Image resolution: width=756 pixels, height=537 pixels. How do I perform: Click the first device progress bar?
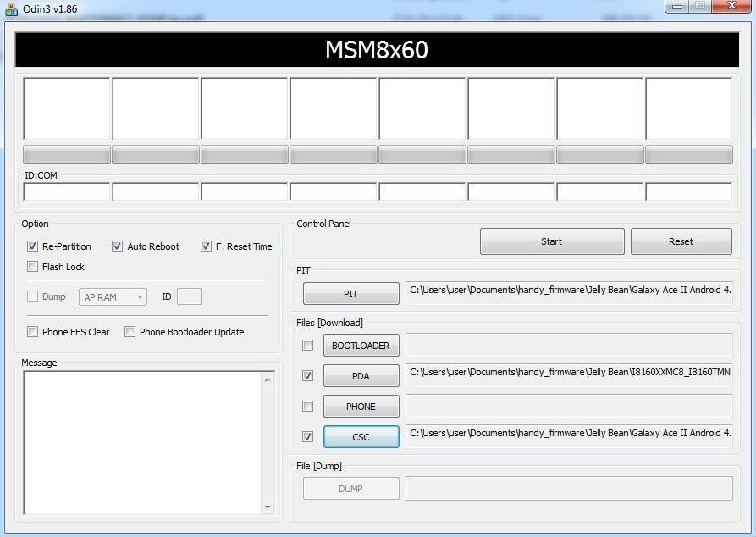click(x=67, y=155)
